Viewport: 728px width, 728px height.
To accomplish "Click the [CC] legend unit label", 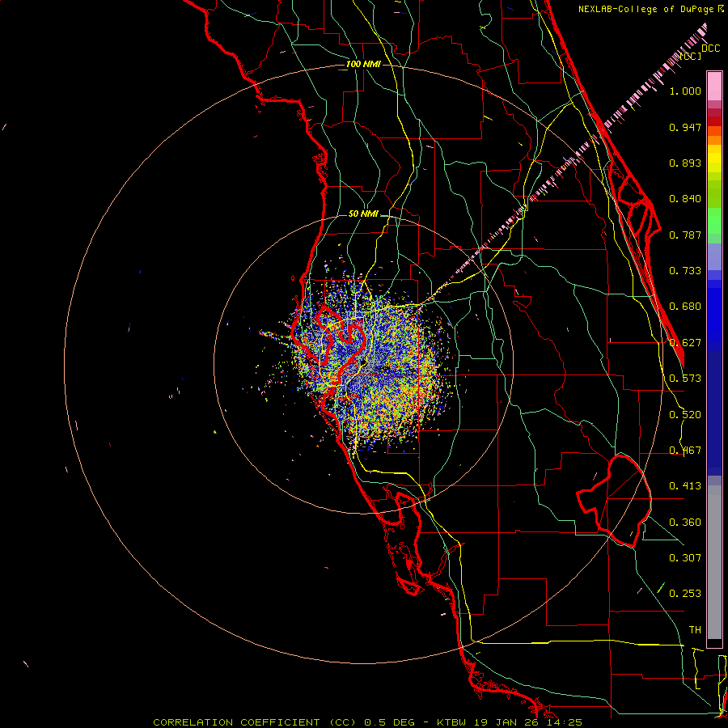I will point(691,56).
